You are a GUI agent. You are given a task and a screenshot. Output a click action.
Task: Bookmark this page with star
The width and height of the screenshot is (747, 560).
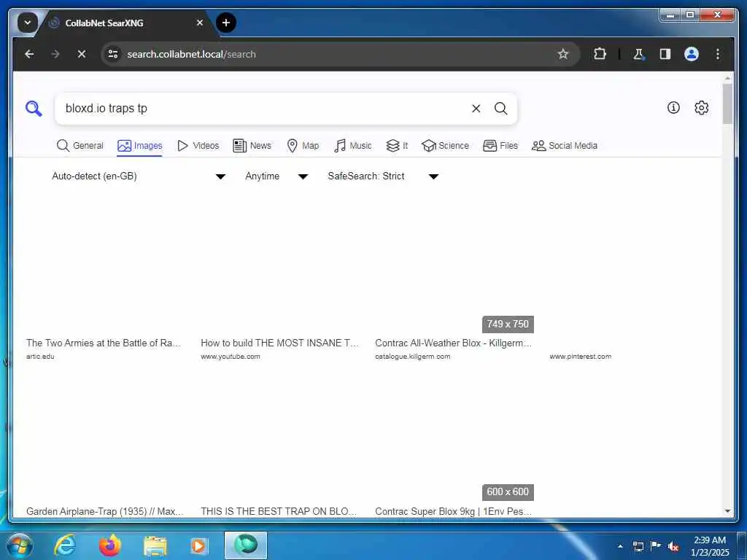(562, 54)
